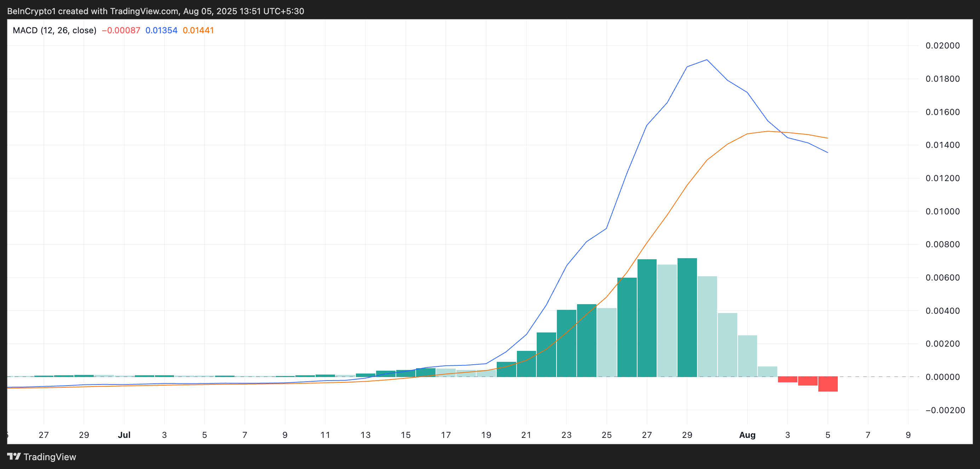Image resolution: width=980 pixels, height=469 pixels.
Task: Click the MACD (12, 26, close) label
Action: click(x=54, y=30)
